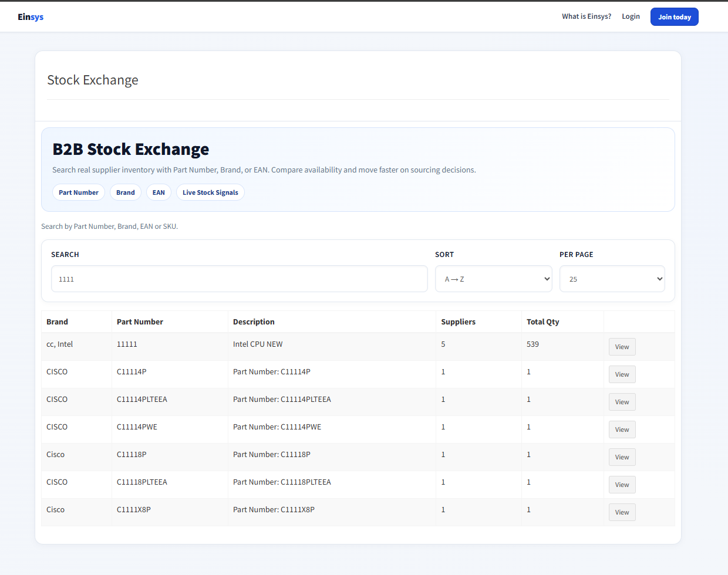Click the 539 total quantity value
The width and height of the screenshot is (728, 575).
pos(532,344)
